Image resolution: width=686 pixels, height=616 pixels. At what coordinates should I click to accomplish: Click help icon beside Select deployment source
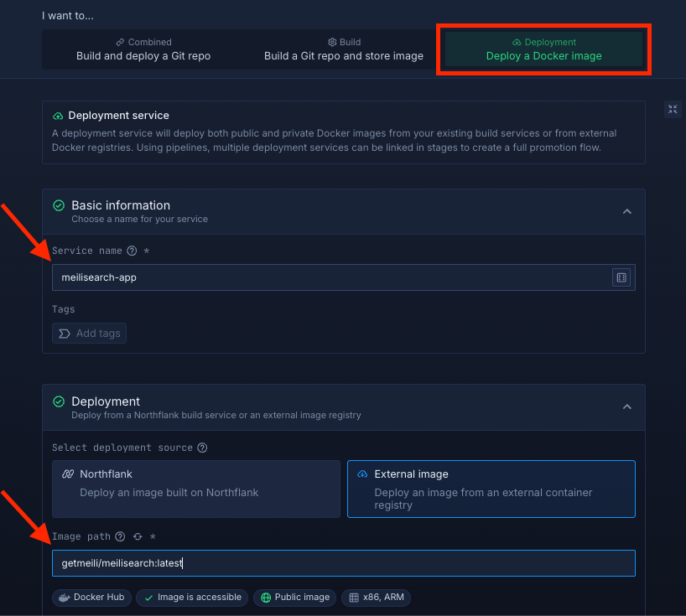(202, 448)
